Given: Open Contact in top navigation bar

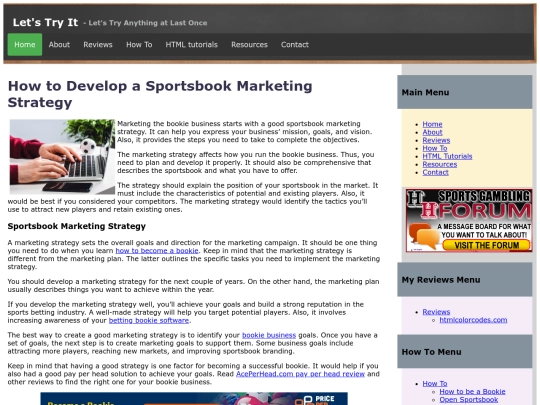Looking at the screenshot, I should (295, 44).
